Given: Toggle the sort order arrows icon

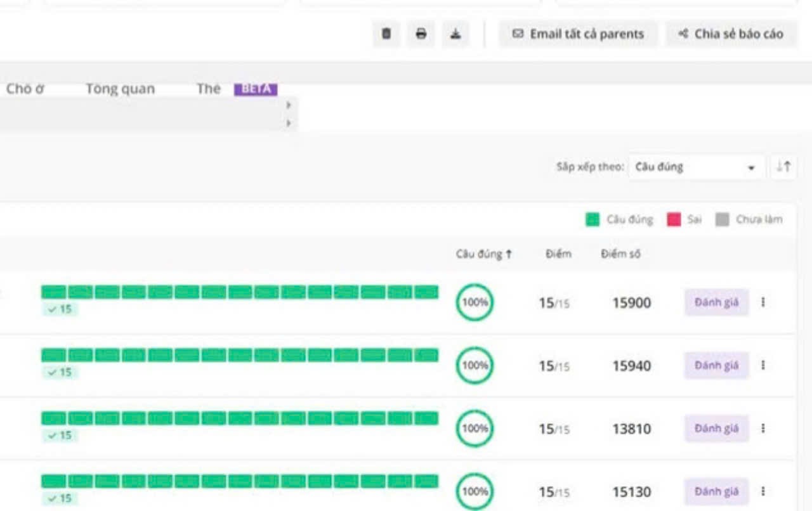Looking at the screenshot, I should [x=783, y=167].
